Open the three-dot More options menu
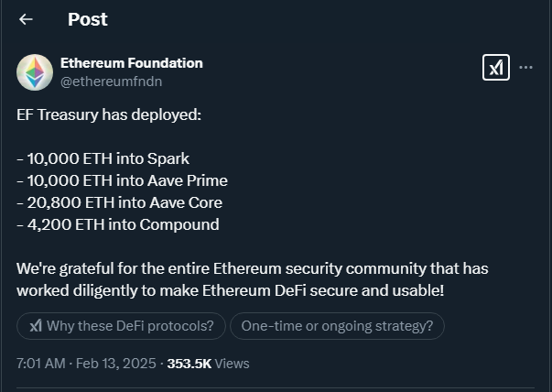The height and width of the screenshot is (392, 552). (526, 68)
